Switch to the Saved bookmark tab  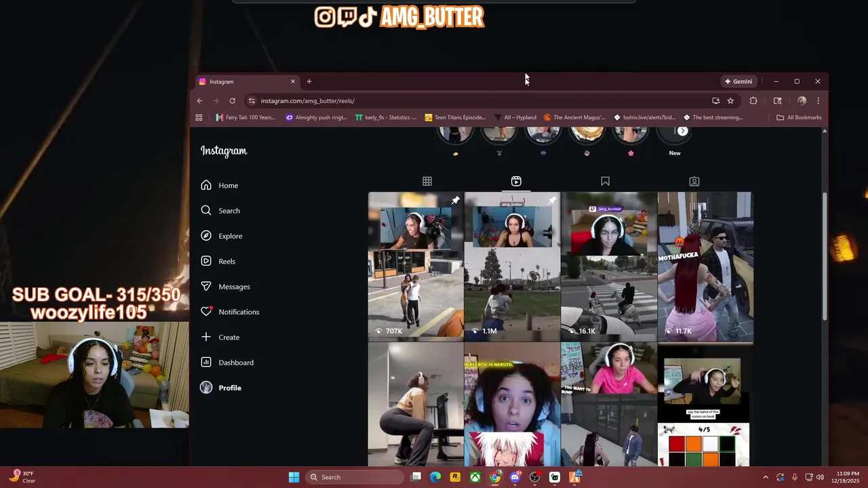pyautogui.click(x=605, y=181)
